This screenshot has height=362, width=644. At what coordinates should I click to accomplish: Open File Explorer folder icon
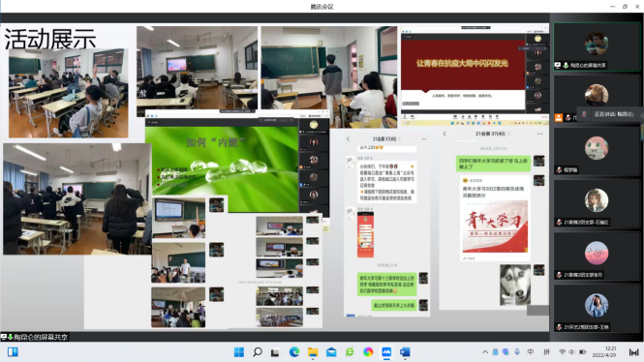click(x=313, y=352)
